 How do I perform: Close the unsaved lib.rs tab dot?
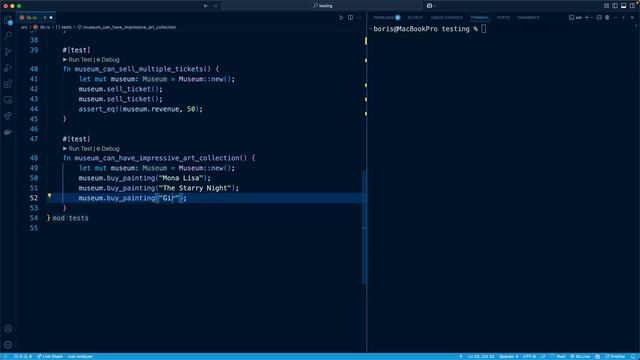[x=51, y=18]
